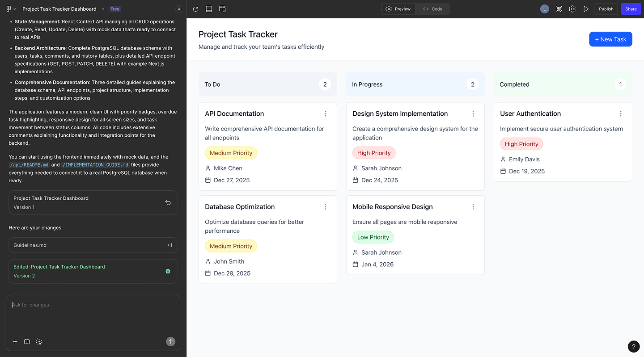Image resolution: width=644 pixels, height=357 pixels.
Task: Send the prompt with the arrow icon
Action: (170, 341)
